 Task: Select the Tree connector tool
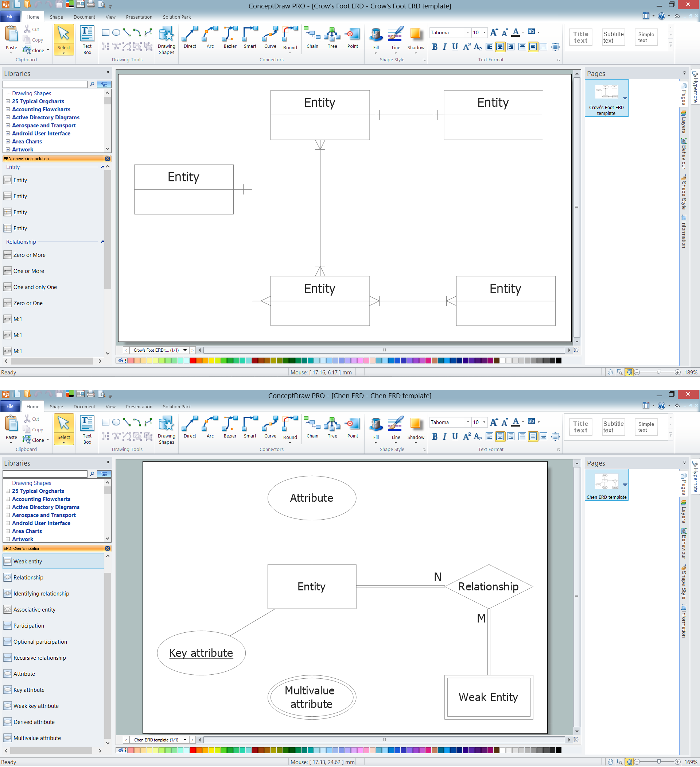332,38
